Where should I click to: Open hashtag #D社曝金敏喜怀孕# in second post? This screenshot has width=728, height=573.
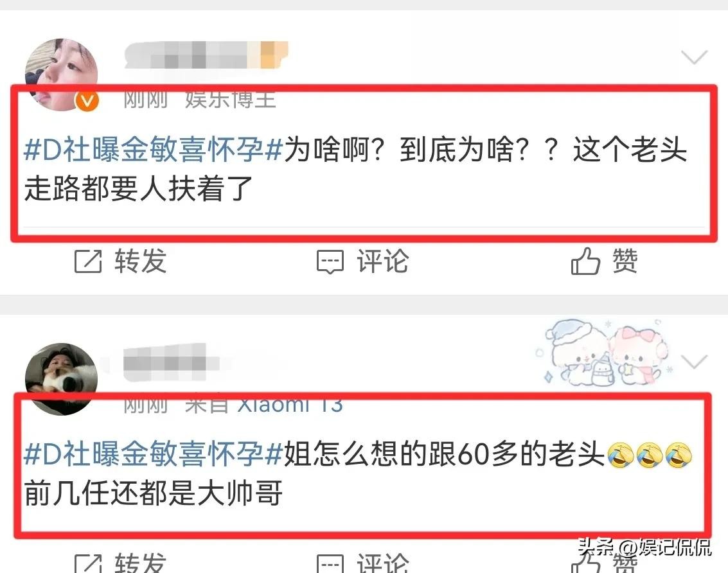[153, 454]
